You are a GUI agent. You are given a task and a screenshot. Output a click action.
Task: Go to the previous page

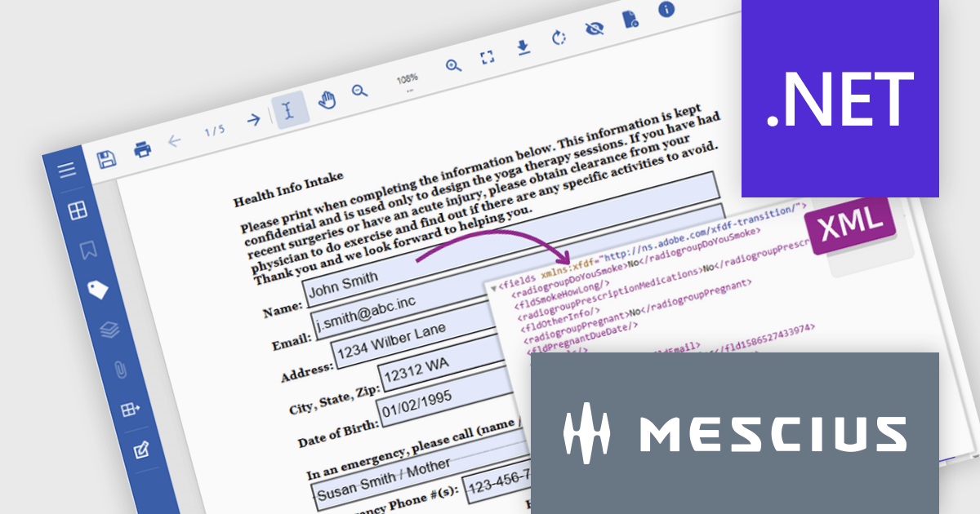175,139
